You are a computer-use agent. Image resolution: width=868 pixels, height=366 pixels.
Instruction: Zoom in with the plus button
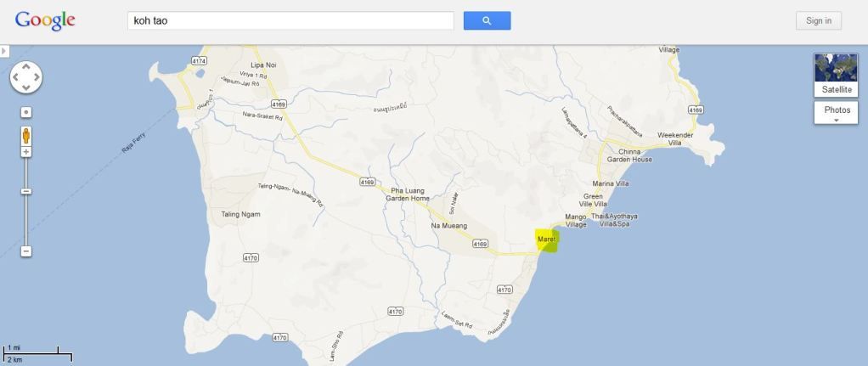26,152
